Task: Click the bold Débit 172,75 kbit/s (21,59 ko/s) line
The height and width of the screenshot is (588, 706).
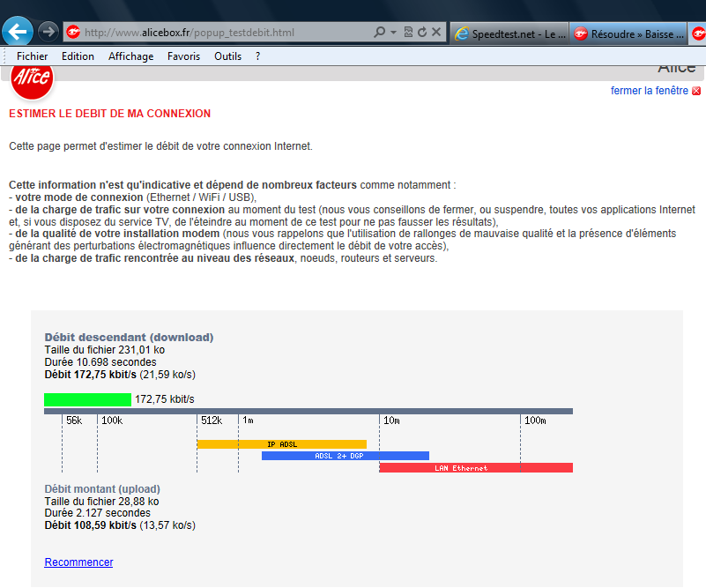Action: click(120, 374)
